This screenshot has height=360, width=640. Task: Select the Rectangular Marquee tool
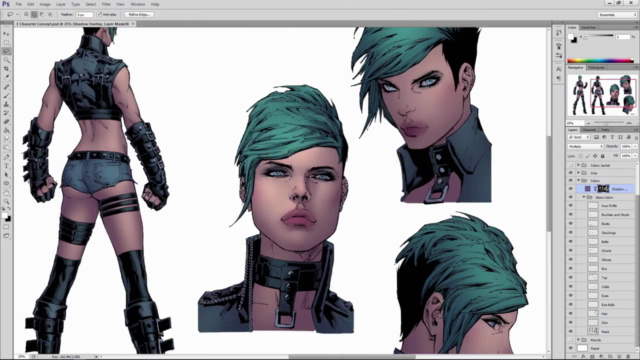(x=6, y=42)
